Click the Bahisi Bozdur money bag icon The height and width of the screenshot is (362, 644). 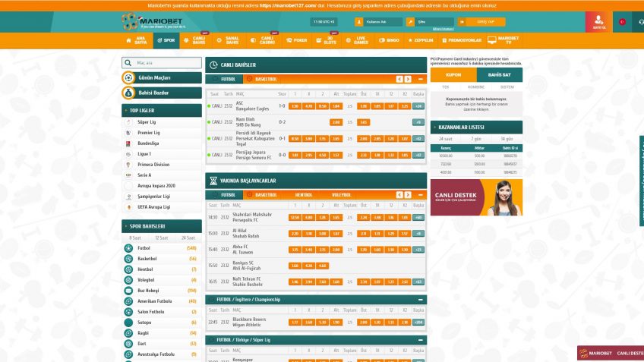(x=128, y=93)
